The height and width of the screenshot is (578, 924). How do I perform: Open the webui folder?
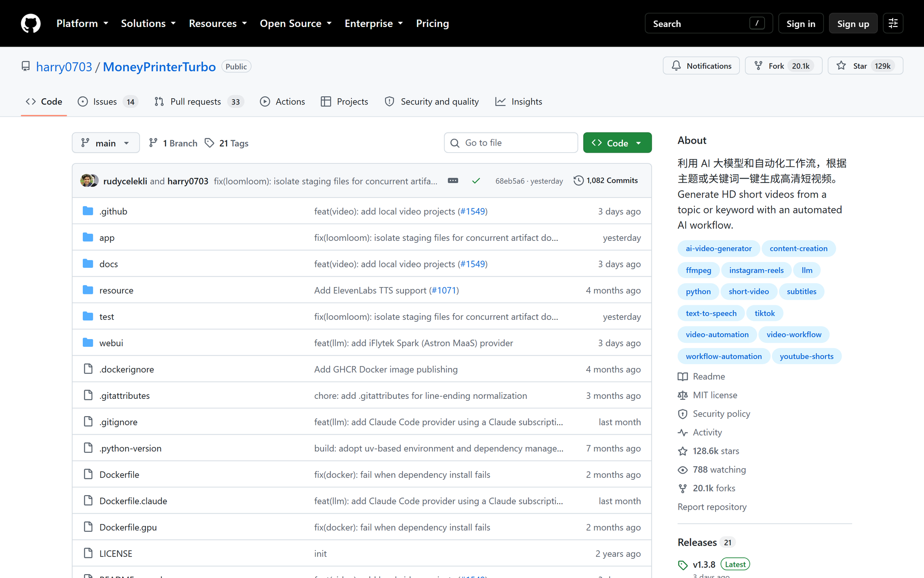pos(111,343)
